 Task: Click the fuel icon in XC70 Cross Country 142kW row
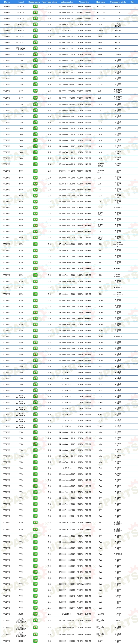pos(35,620)
